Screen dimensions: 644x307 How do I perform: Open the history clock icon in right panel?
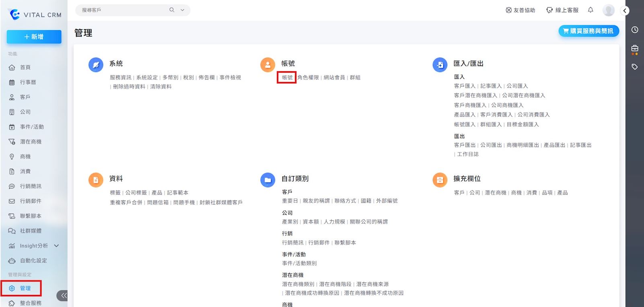[635, 30]
